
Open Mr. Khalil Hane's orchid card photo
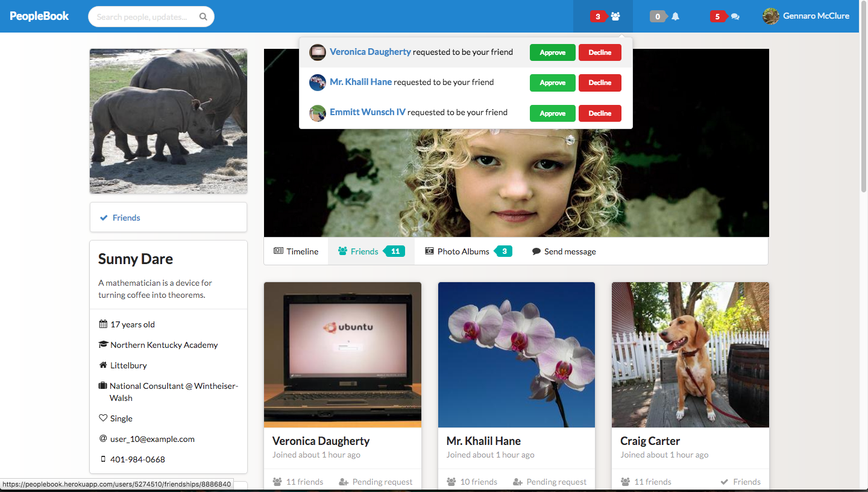click(517, 355)
